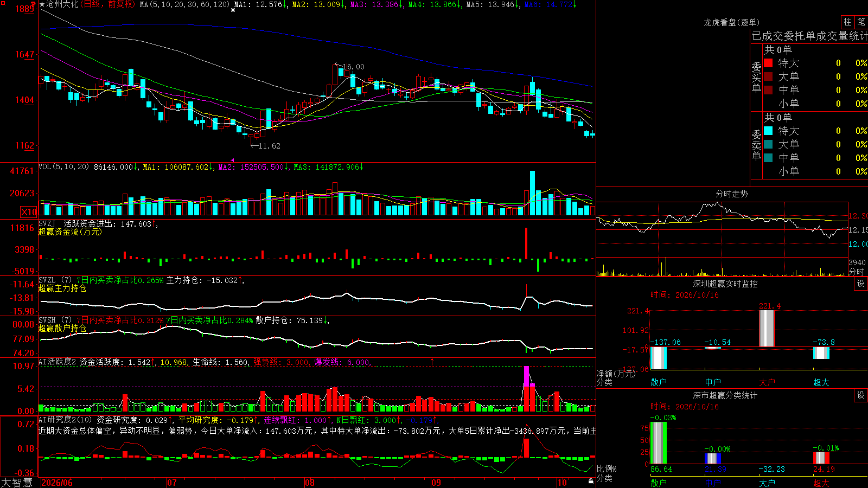Click the AI活跃度2 indicator label

coord(58,362)
